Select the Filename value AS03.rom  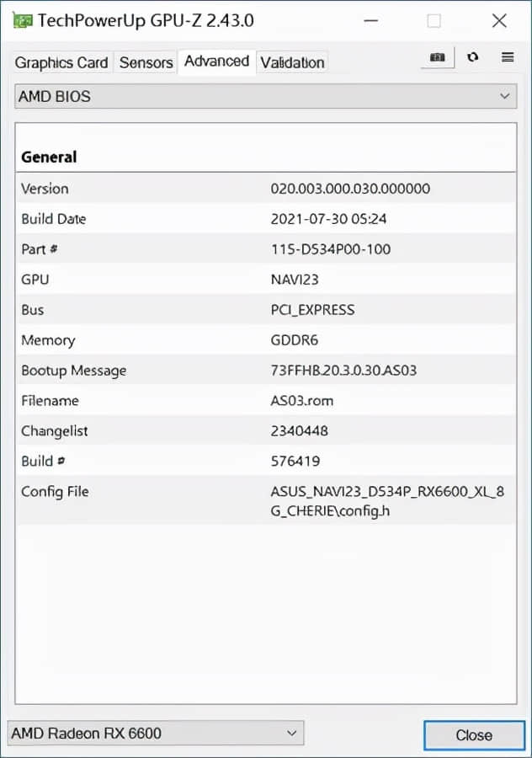pos(301,401)
